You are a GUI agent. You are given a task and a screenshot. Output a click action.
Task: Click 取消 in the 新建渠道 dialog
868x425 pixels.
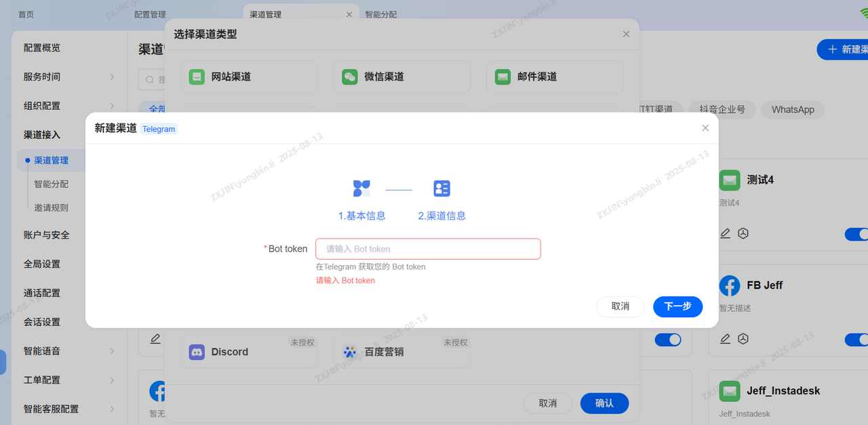[620, 306]
